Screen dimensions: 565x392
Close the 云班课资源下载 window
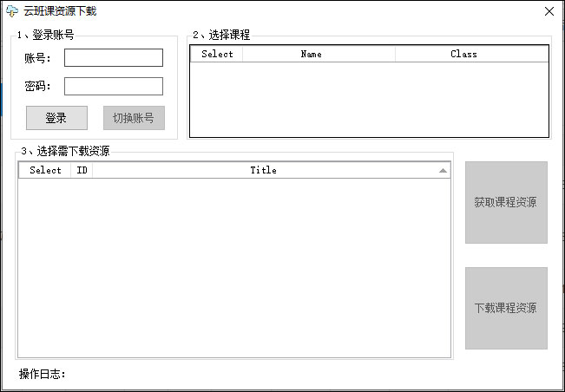[x=549, y=11]
